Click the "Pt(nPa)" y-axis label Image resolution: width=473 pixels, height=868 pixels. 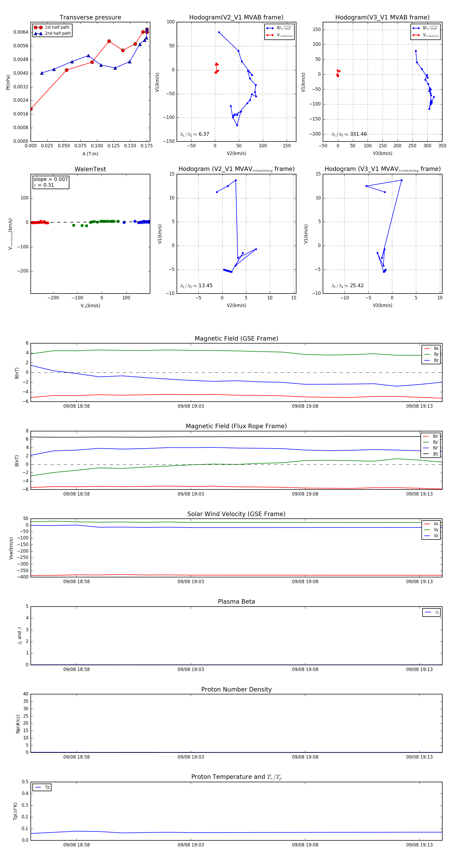coord(8,82)
